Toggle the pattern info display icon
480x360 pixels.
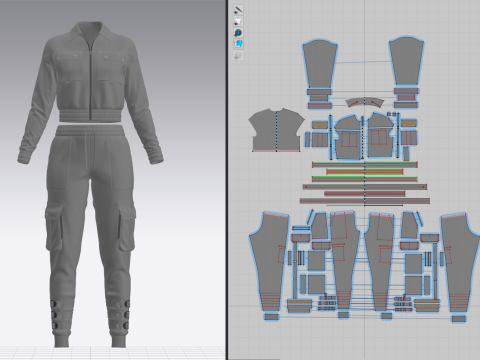pos(238,33)
